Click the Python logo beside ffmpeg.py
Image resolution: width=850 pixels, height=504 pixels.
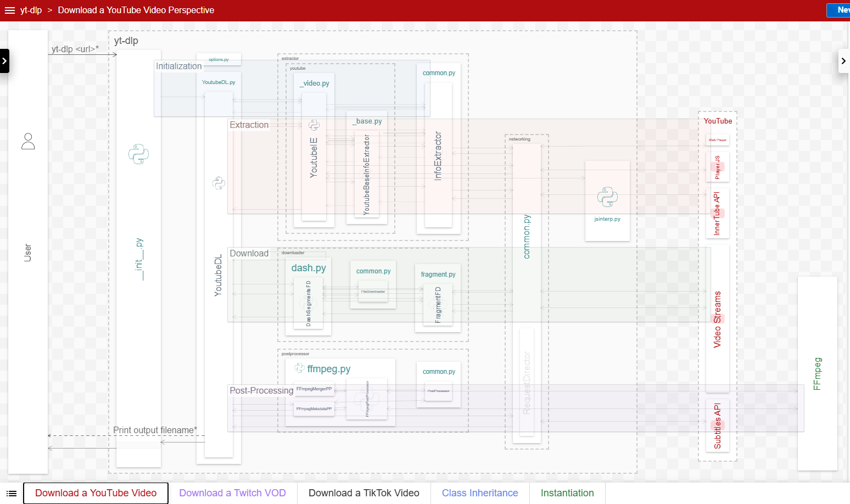[x=299, y=368]
